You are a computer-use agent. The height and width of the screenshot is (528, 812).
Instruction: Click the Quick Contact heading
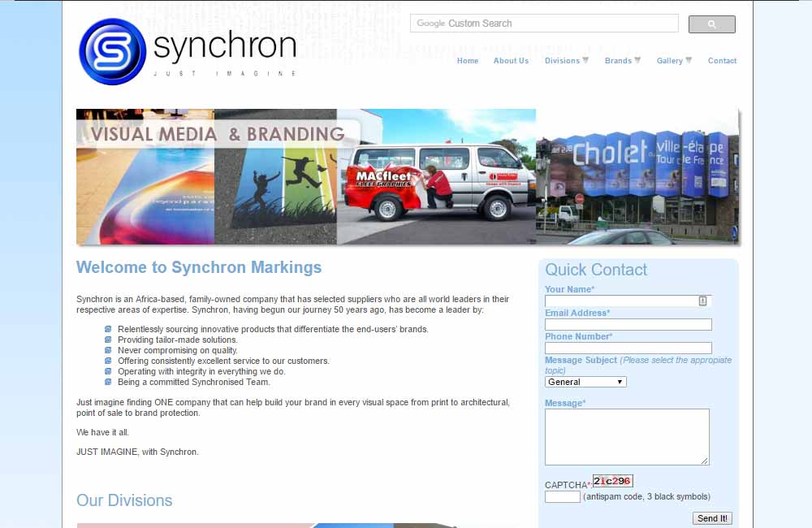coord(596,270)
